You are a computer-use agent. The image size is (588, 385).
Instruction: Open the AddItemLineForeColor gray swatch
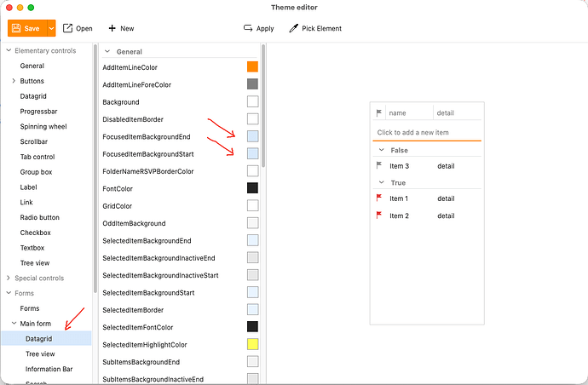pos(252,84)
